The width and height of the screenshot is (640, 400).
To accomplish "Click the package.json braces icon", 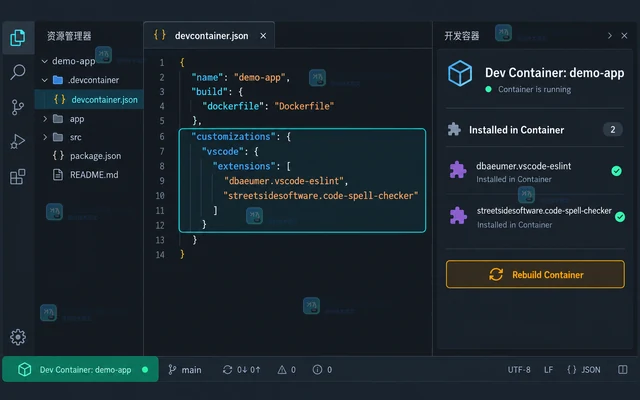I will (x=58, y=156).
